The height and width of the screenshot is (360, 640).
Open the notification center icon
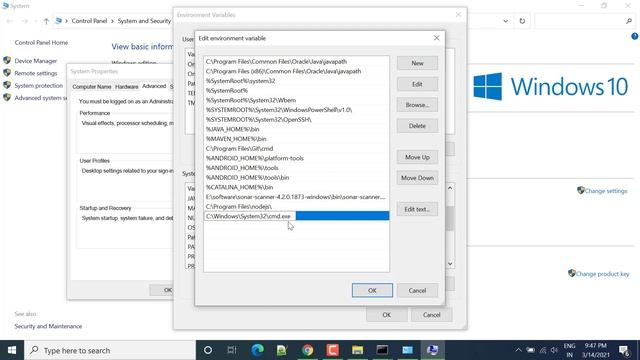click(x=624, y=350)
